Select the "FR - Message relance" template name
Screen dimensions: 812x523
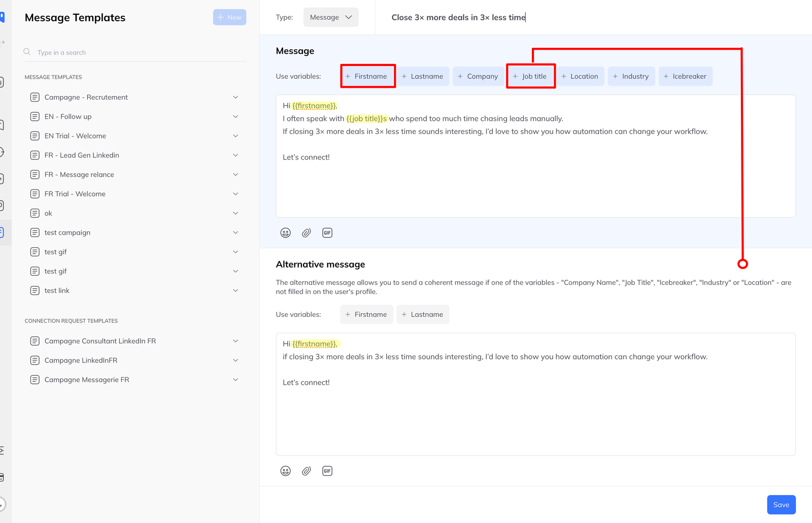coord(79,174)
